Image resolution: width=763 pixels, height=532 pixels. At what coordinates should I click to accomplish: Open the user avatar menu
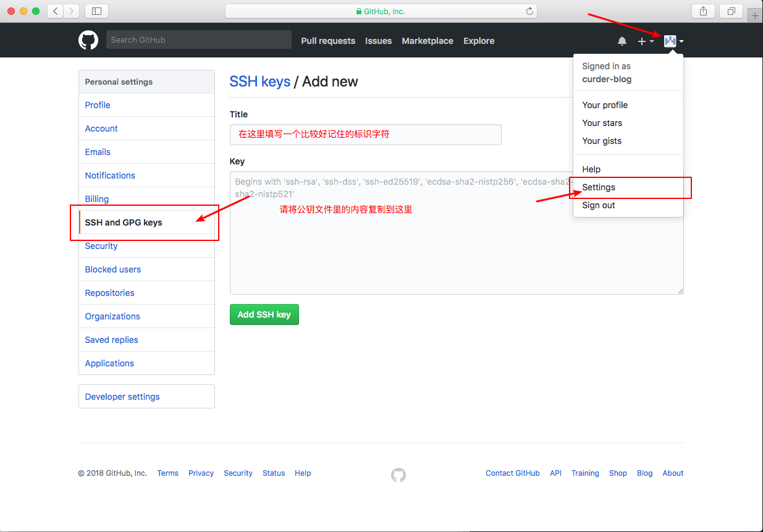(673, 41)
